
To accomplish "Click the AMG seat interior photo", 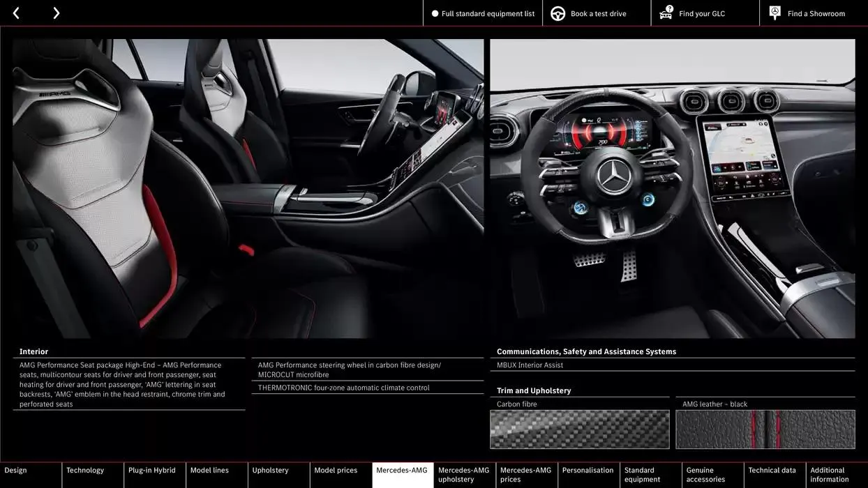I will [x=248, y=188].
